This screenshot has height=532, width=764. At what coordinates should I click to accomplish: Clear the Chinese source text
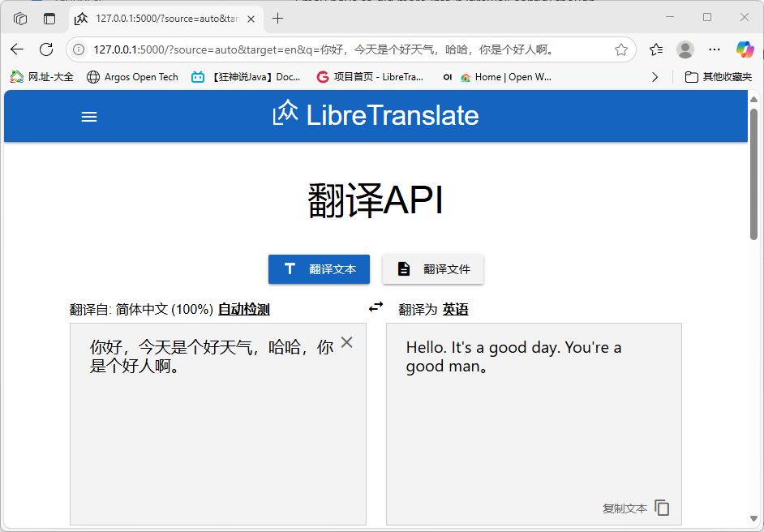coord(346,342)
